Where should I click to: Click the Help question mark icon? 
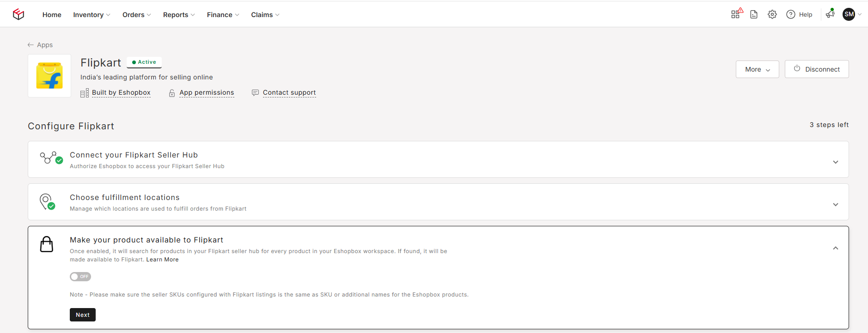[791, 14]
